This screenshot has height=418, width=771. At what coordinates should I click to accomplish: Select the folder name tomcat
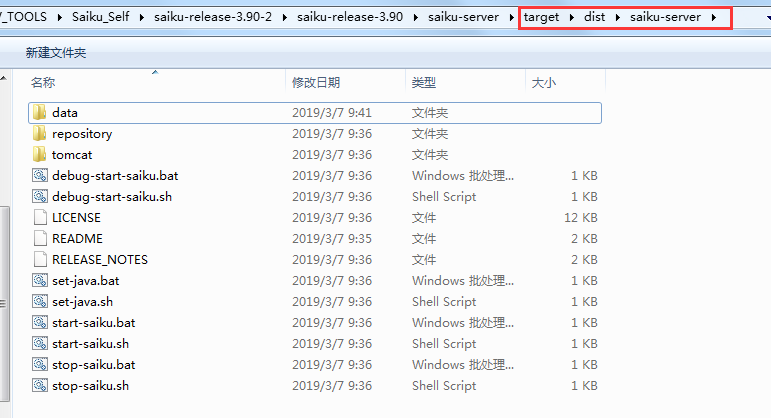tap(72, 154)
